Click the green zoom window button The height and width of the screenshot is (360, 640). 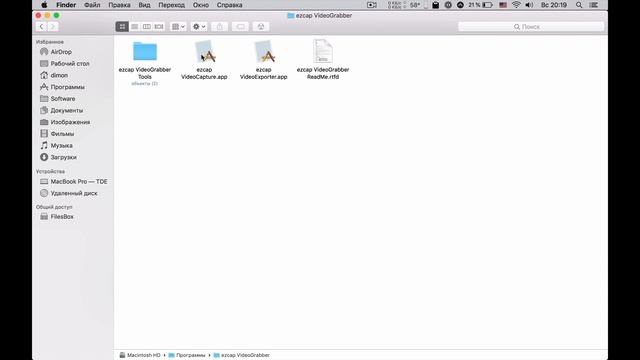[x=56, y=16]
